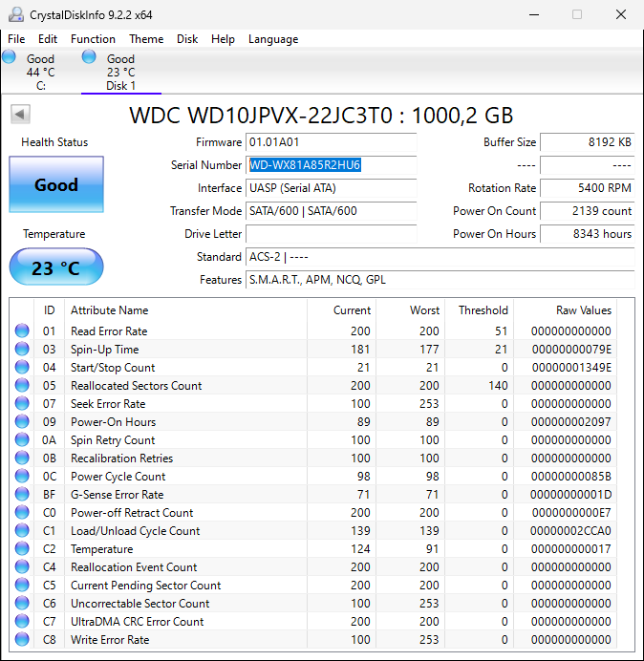Click status orb for Current Pending Sector Count
Viewport: 644px width, 661px height.
(22, 585)
